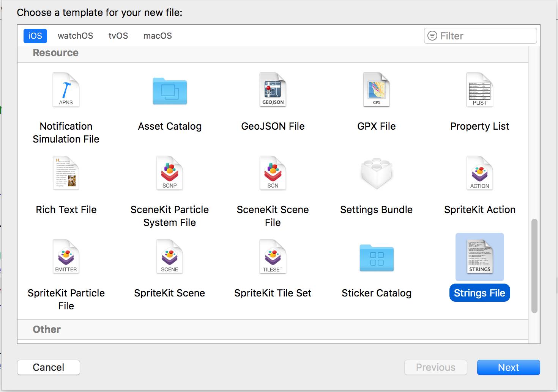This screenshot has width=558, height=392.
Task: Click the "GPX File" label
Action: click(x=377, y=126)
